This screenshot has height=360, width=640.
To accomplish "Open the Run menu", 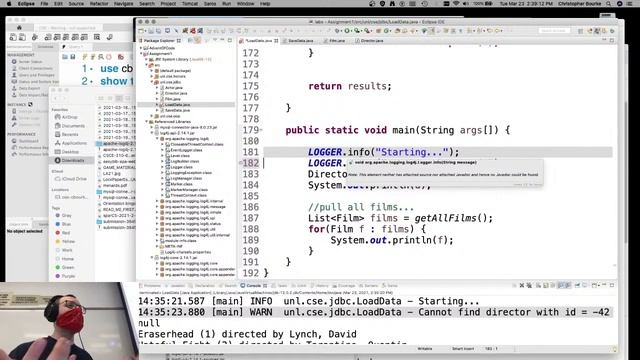I will coord(226,4).
